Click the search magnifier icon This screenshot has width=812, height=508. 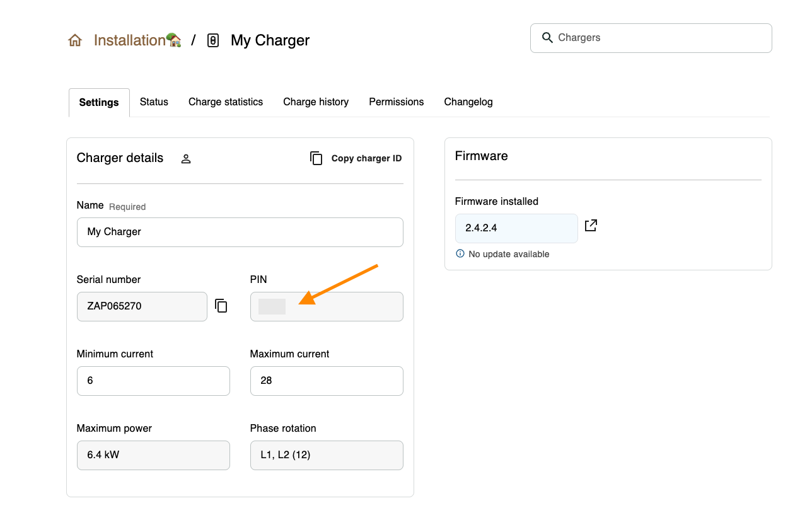(x=547, y=38)
